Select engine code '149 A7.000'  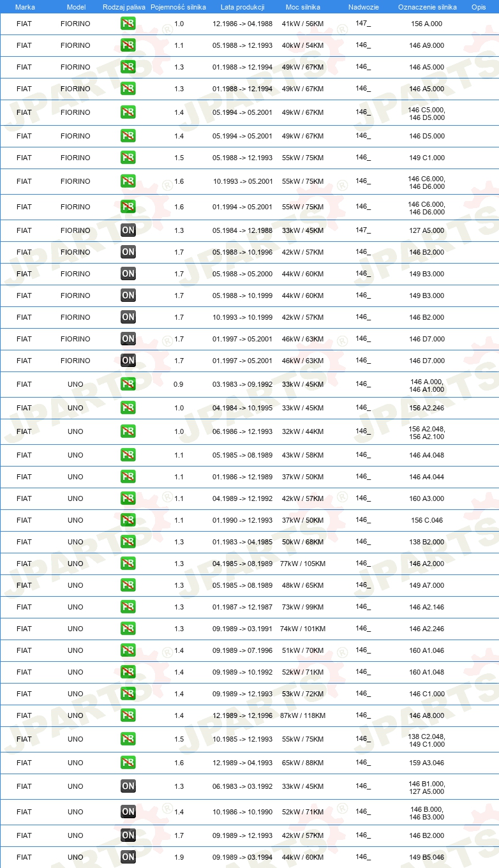click(x=427, y=585)
